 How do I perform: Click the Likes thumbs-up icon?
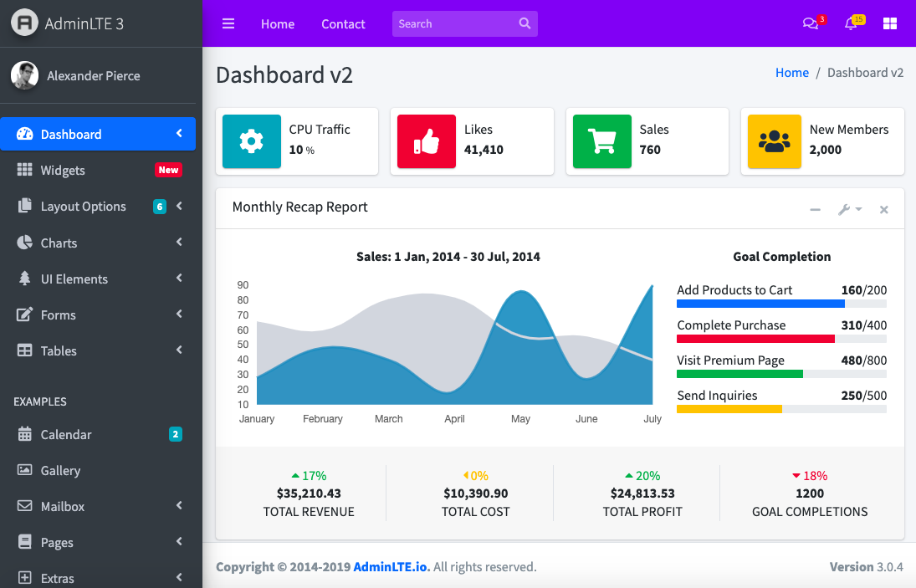pos(427,141)
